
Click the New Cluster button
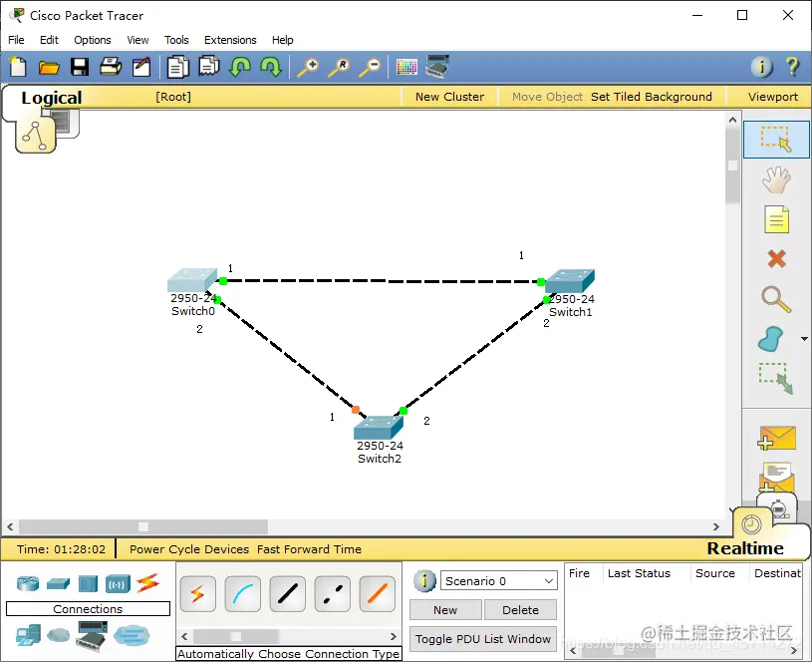449,97
